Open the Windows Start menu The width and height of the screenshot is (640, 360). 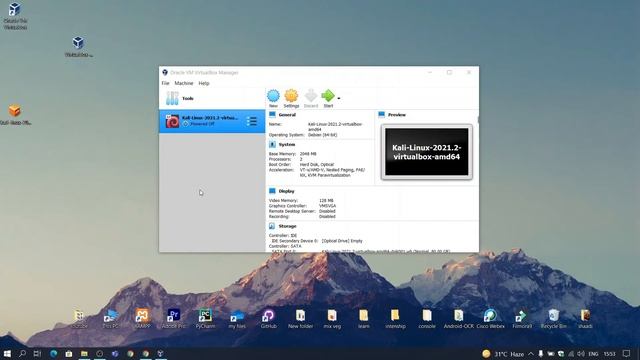coord(7,353)
